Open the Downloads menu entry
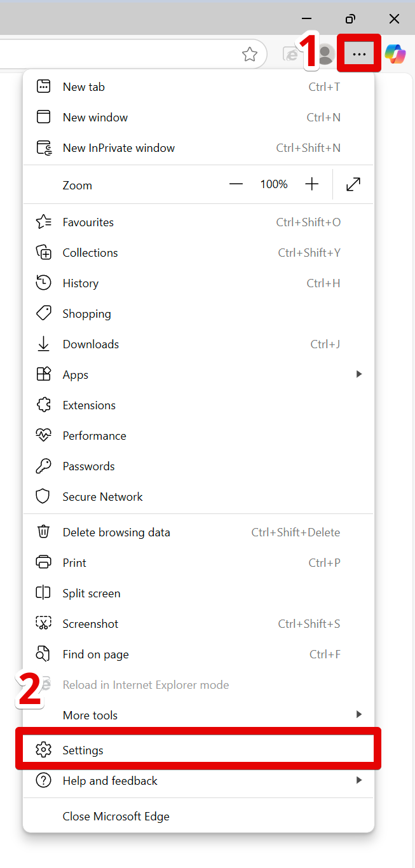Image resolution: width=415 pixels, height=868 pixels. point(198,344)
